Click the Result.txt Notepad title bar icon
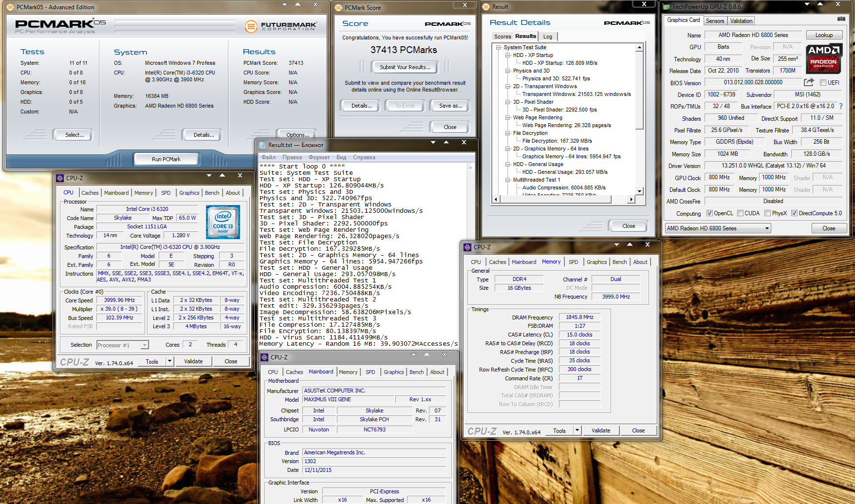The width and height of the screenshot is (855, 504). point(262,145)
